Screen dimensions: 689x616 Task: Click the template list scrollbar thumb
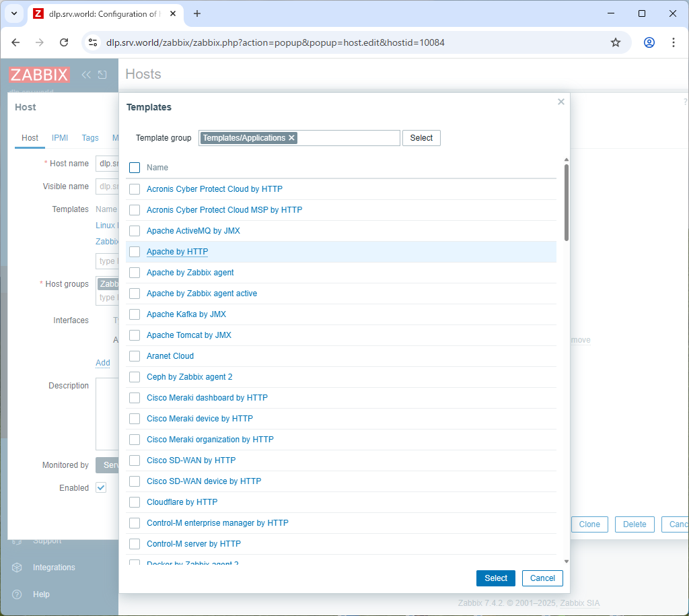coord(567,202)
